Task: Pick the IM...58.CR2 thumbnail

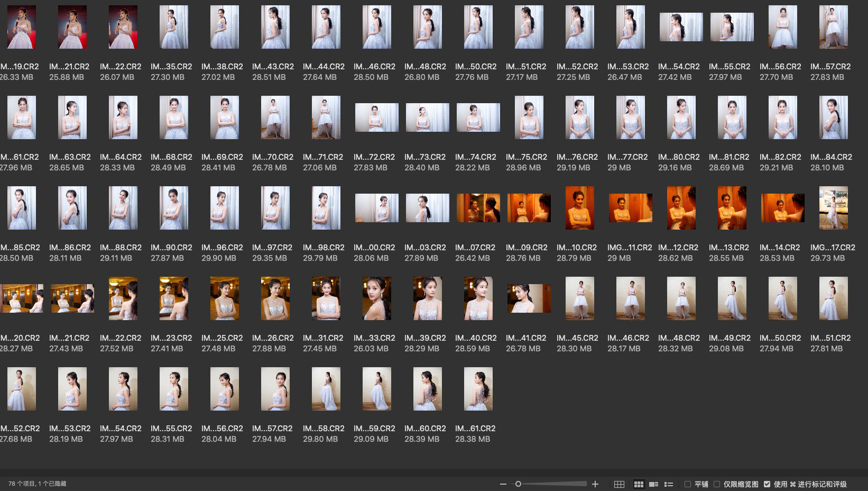Action: coord(326,389)
